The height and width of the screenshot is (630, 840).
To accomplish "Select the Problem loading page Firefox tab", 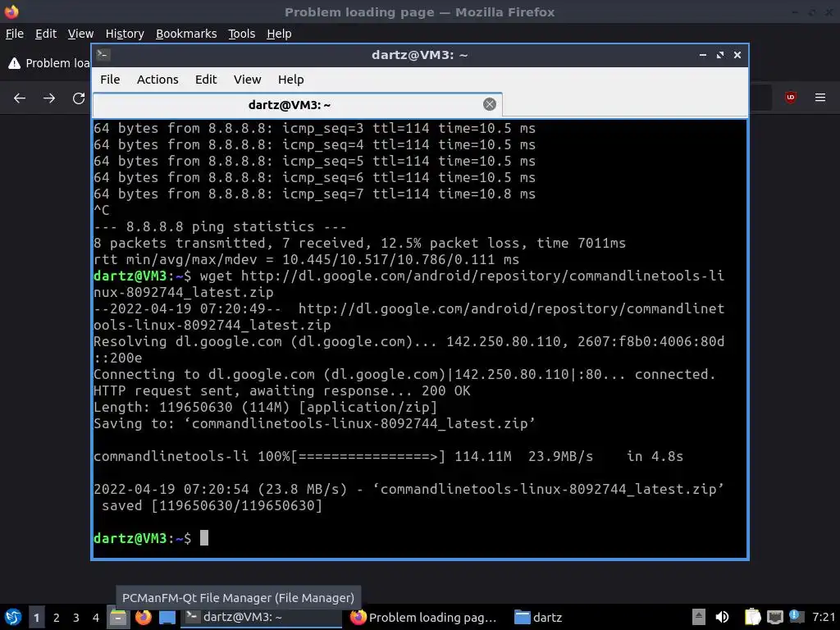I will [x=48, y=63].
